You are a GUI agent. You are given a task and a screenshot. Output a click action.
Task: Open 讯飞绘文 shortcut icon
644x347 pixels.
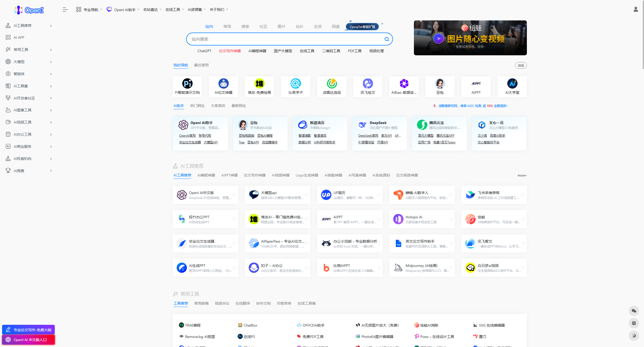(368, 83)
